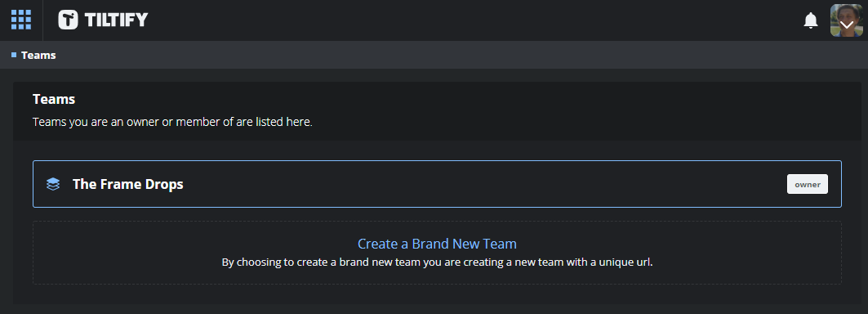
Task: Select the stacked layers icon beside The Frame Drops
Action: [x=53, y=184]
